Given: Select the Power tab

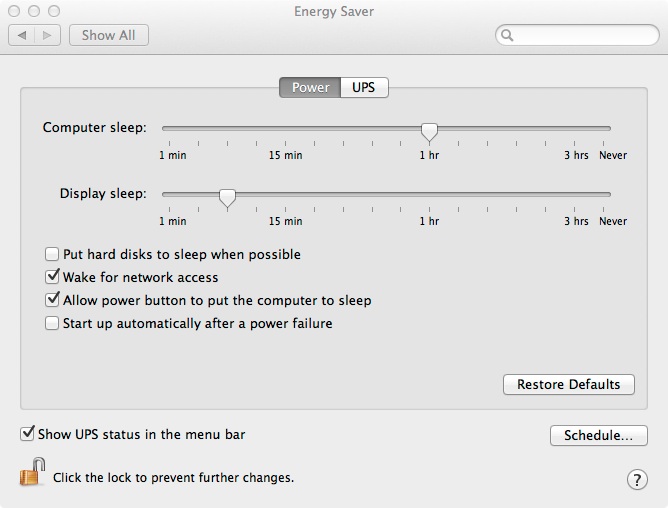Looking at the screenshot, I should (x=310, y=87).
